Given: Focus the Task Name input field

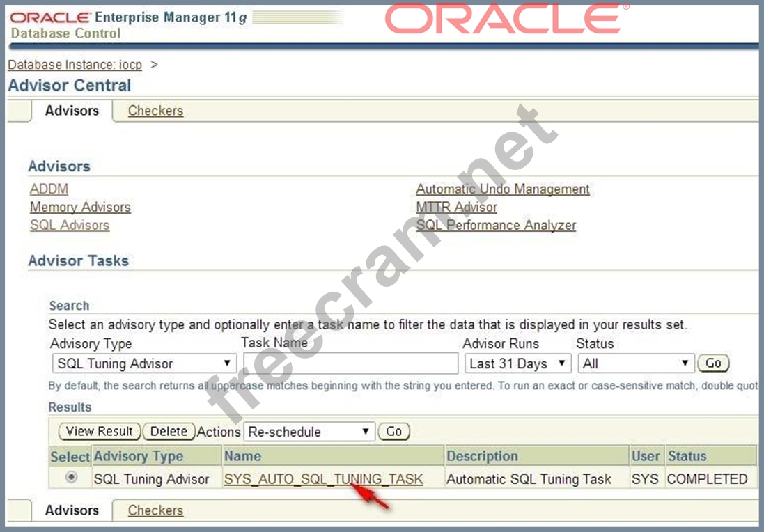Looking at the screenshot, I should (351, 363).
